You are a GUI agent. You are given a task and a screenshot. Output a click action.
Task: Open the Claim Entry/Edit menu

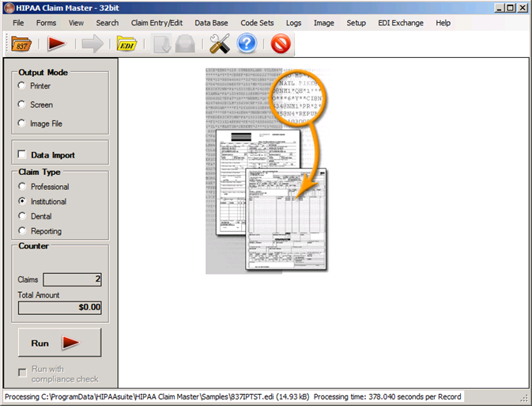(157, 23)
